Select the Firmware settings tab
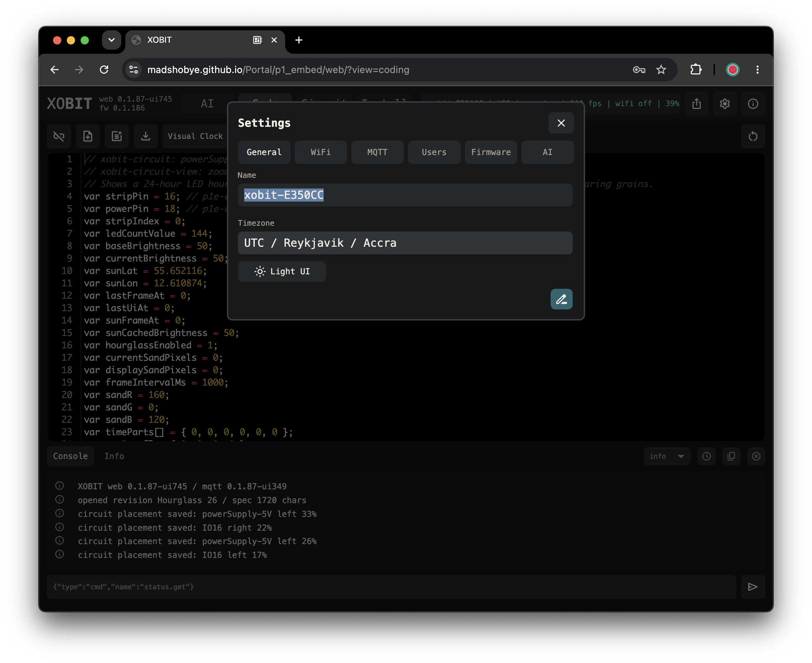Viewport: 812px width, 663px height. [x=491, y=152]
